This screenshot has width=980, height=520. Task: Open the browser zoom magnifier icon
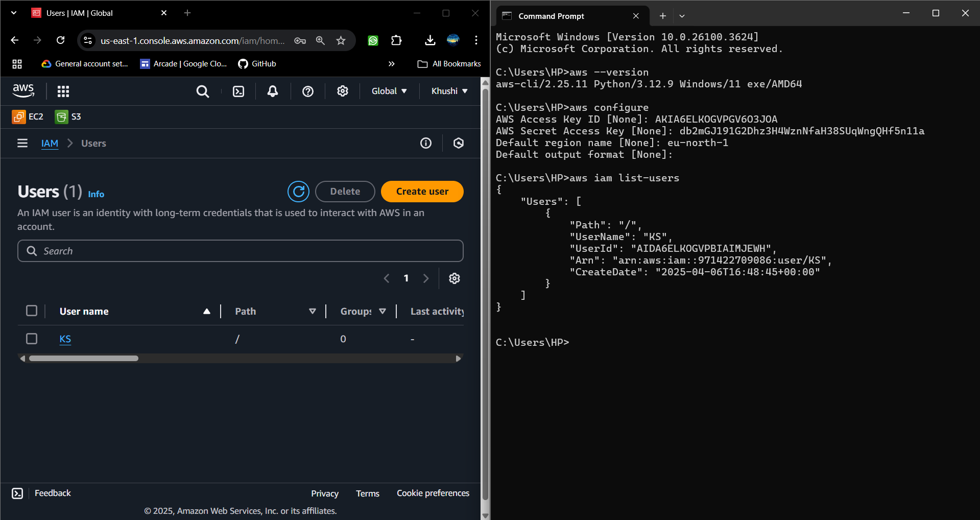click(x=321, y=40)
